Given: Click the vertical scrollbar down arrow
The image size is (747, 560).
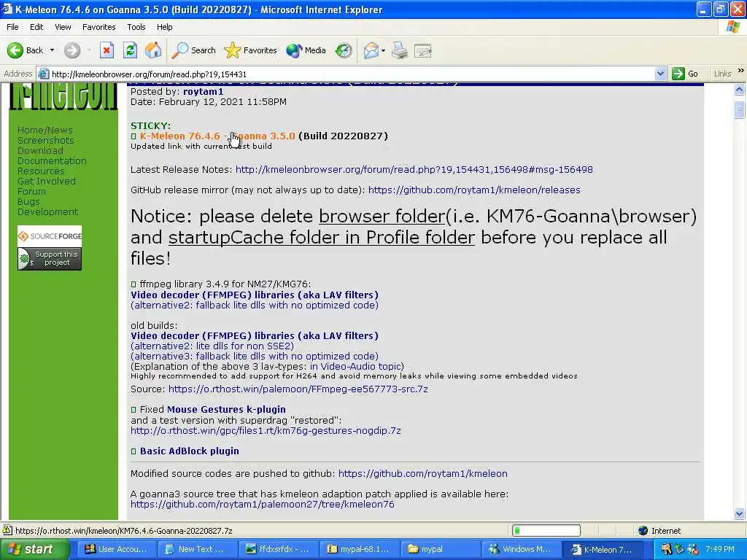Looking at the screenshot, I should point(740,513).
